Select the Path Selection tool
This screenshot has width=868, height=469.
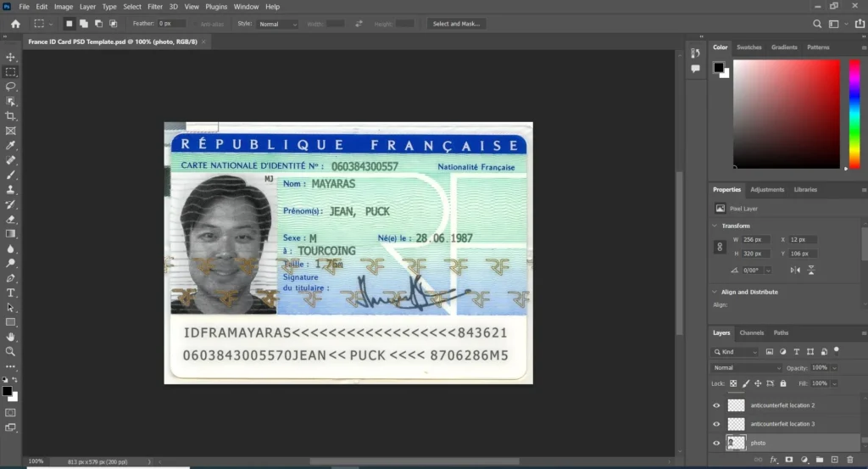(10, 307)
